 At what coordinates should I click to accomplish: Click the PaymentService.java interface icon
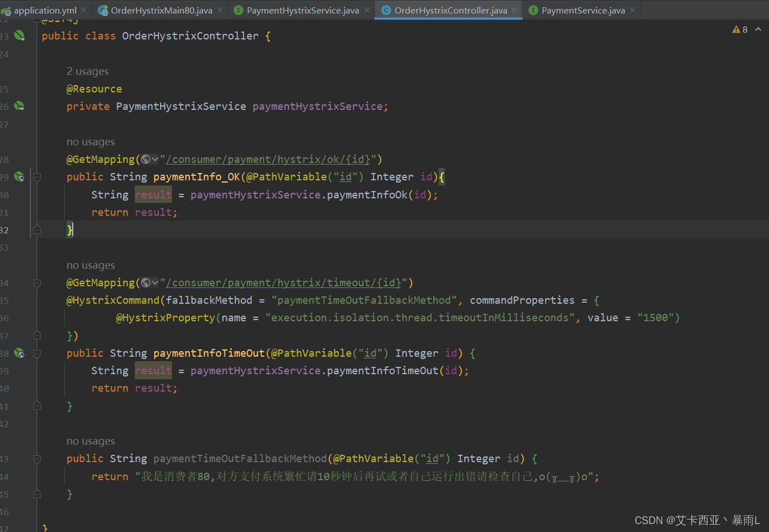click(x=533, y=10)
